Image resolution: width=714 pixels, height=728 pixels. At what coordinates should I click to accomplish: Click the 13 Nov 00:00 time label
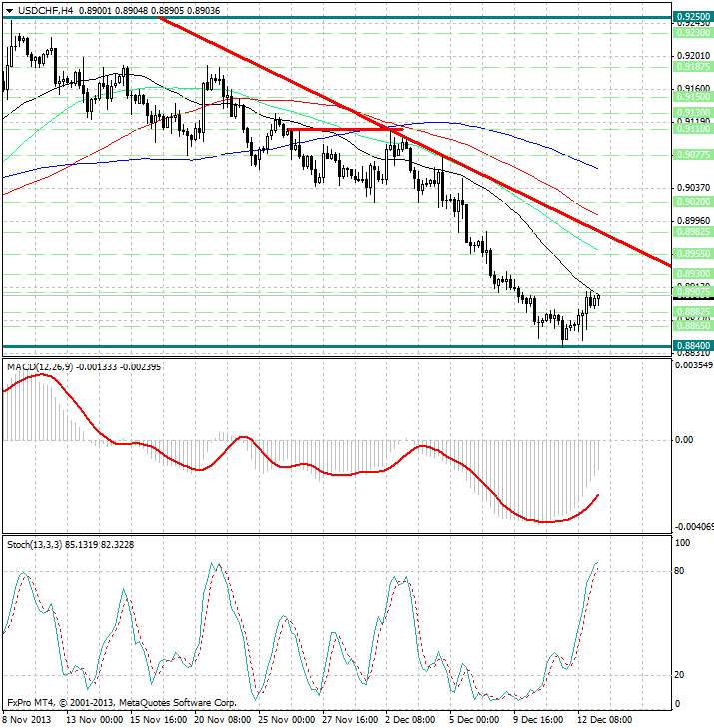[x=94, y=720]
